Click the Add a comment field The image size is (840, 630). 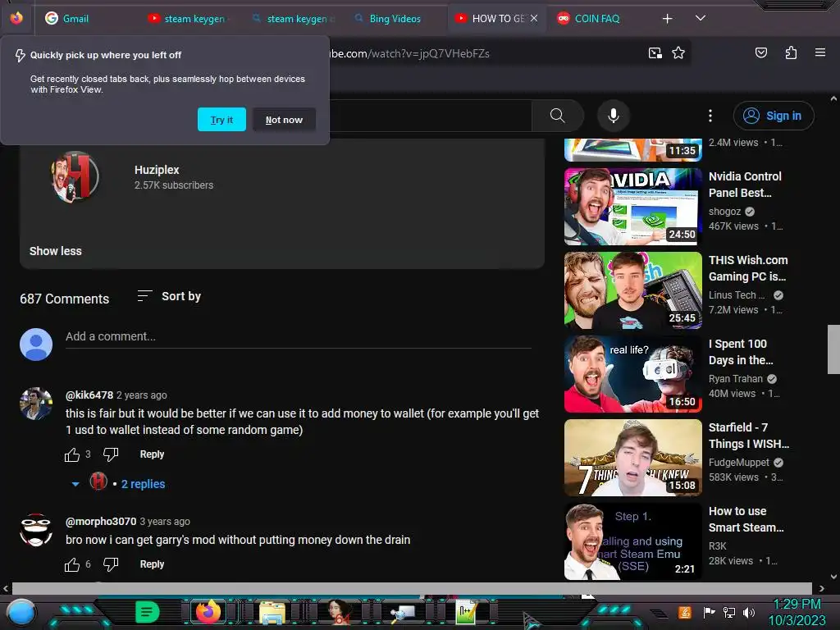[298, 336]
